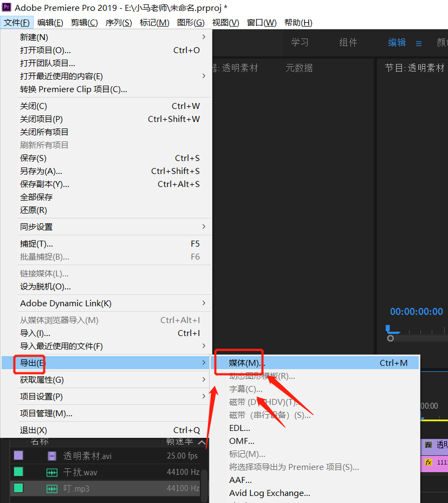Choose 捕捉(T)... entry
448x503 pixels.
[106, 244]
